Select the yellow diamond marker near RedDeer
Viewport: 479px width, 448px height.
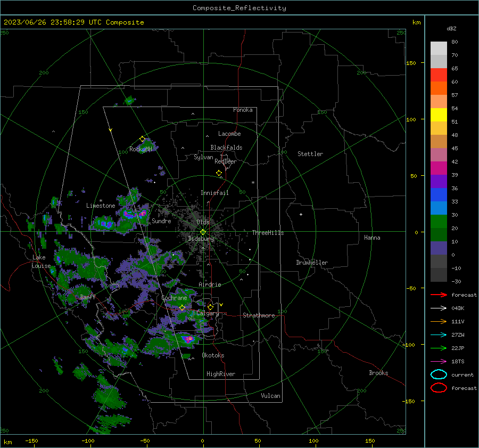point(219,173)
